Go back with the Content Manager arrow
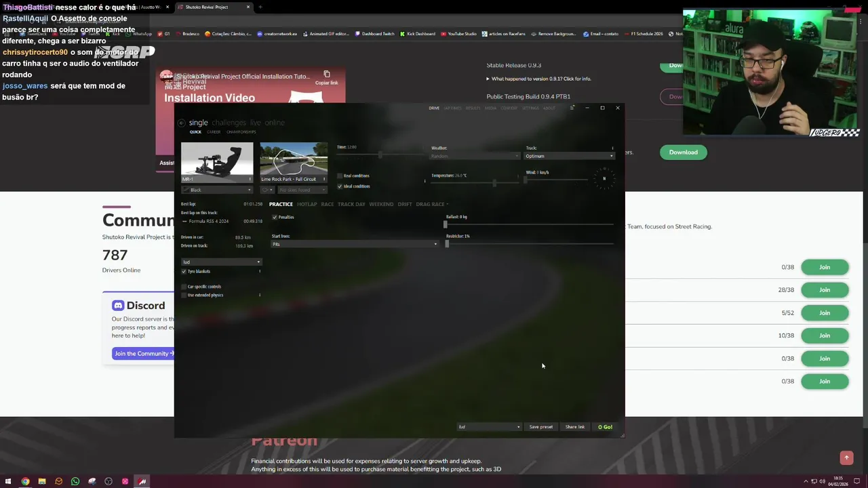868x488 pixels. click(x=181, y=123)
